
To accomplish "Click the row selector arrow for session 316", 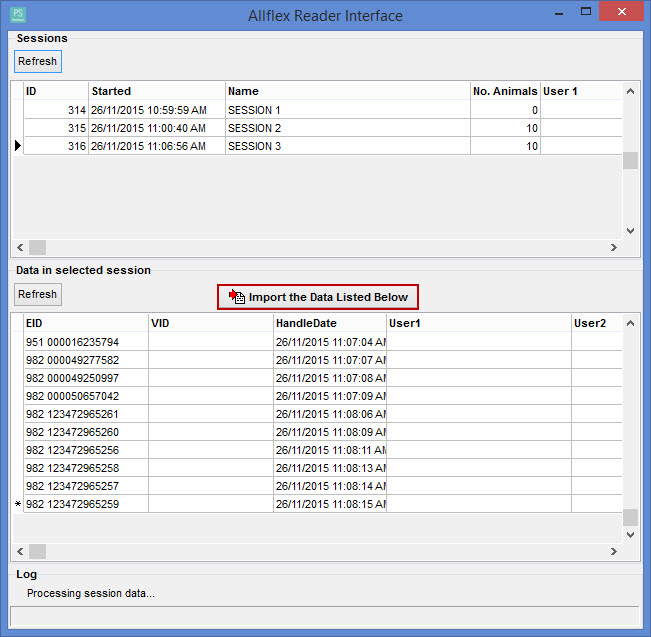I will point(18,146).
